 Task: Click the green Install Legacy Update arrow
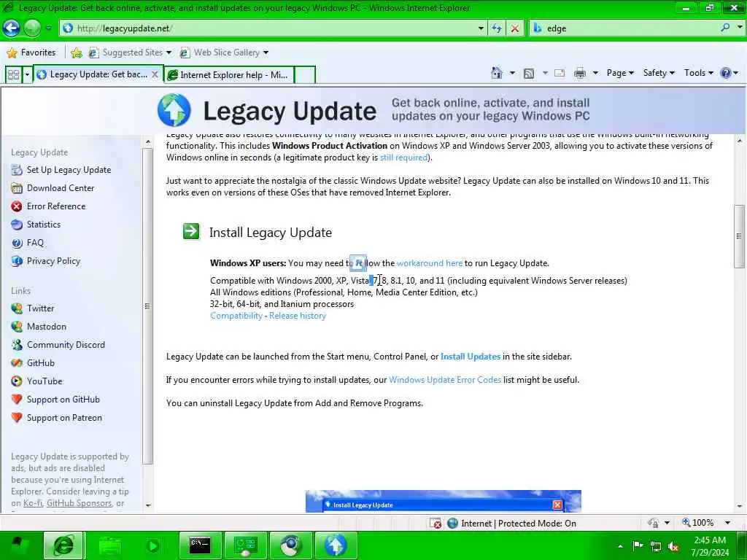pos(191,231)
